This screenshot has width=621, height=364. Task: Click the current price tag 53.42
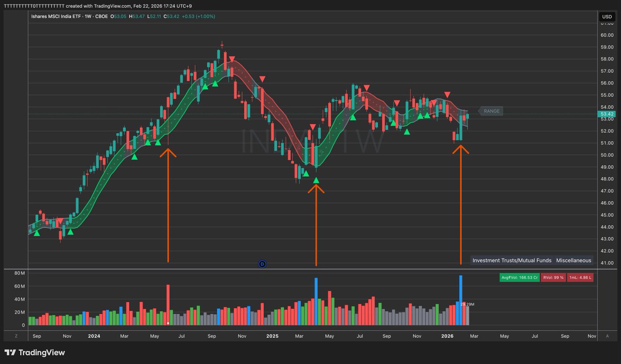(x=605, y=114)
